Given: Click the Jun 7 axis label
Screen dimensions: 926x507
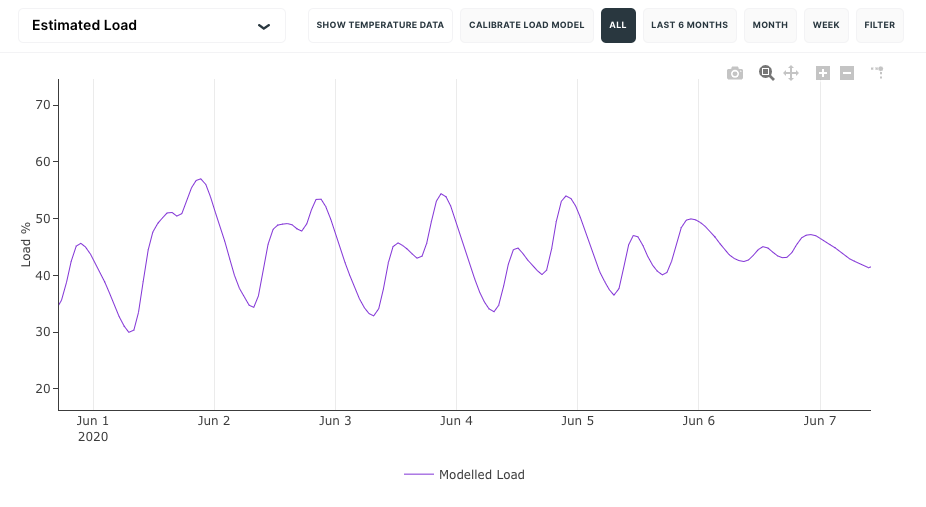Looking at the screenshot, I should pyautogui.click(x=820, y=421).
